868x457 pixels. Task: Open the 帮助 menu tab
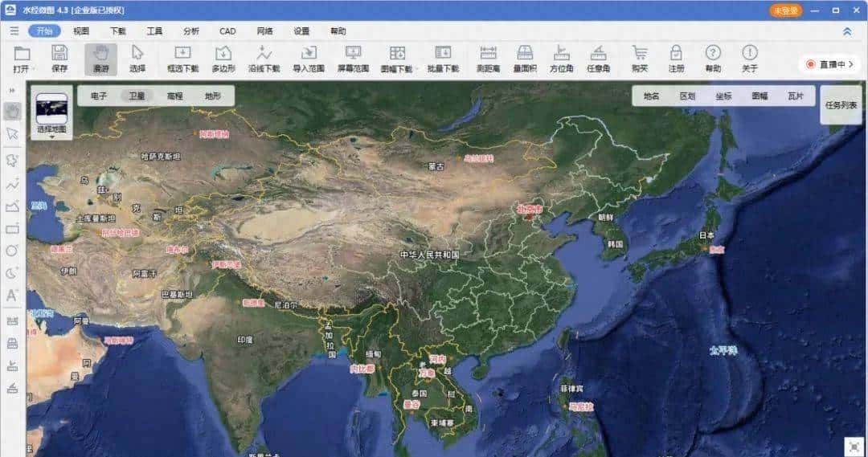point(338,31)
